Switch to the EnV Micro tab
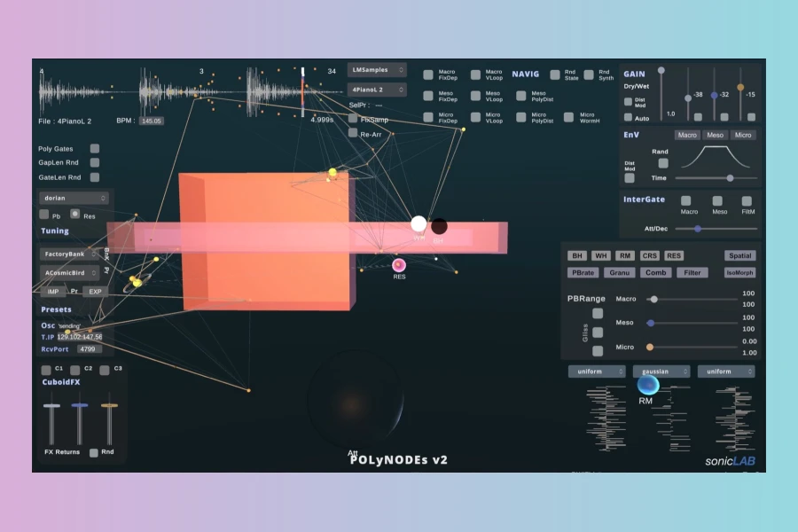The width and height of the screenshot is (798, 532). point(743,135)
